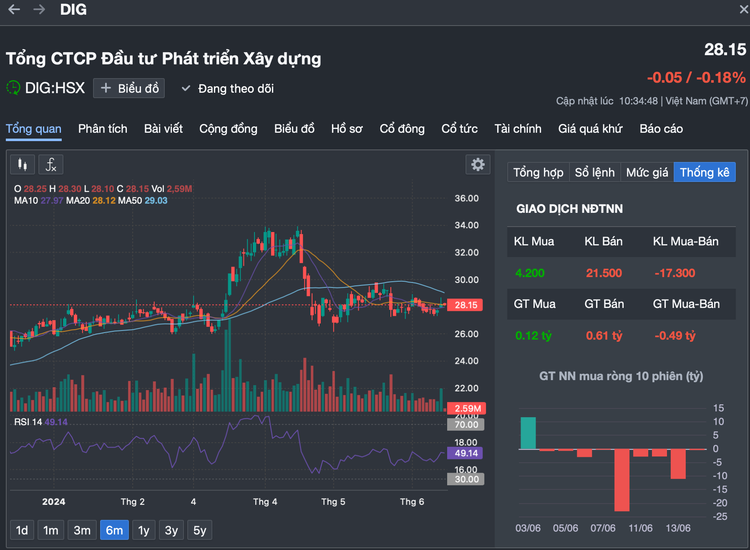
Task: Open the Cổ tức tab
Action: coord(459,129)
